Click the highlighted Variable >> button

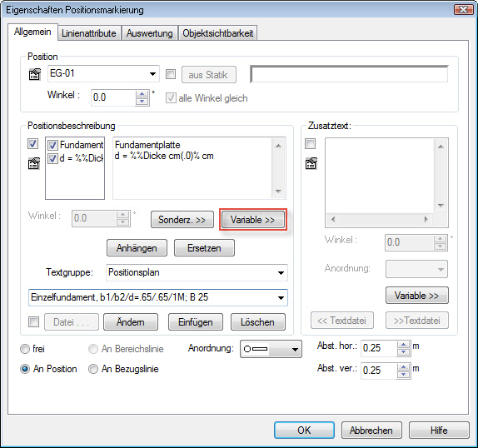point(252,220)
